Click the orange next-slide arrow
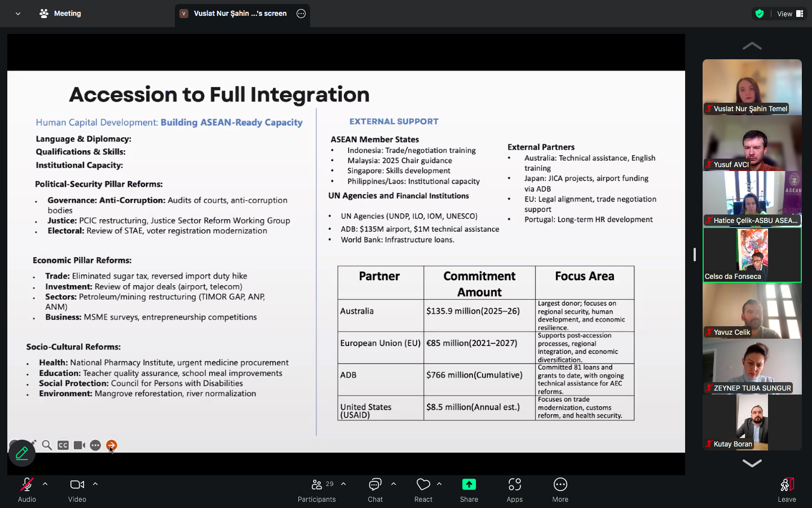 (x=112, y=445)
